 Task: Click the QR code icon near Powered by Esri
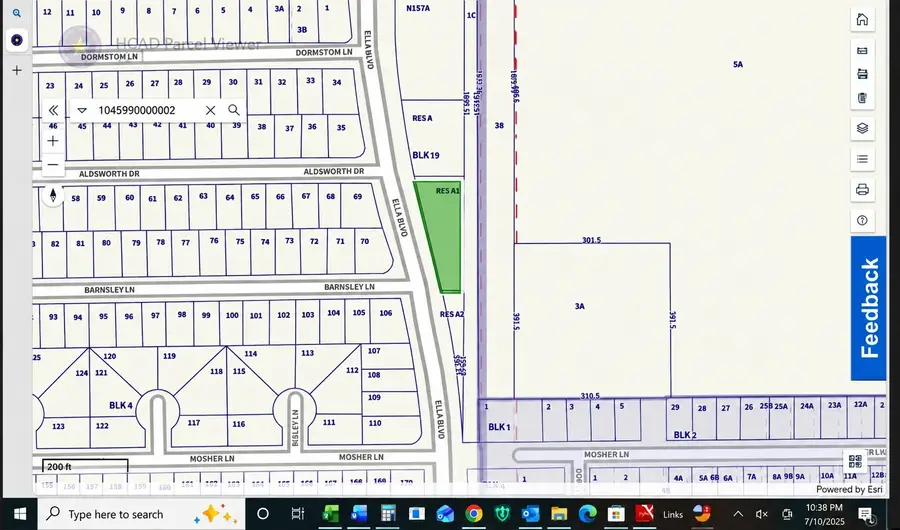[855, 461]
